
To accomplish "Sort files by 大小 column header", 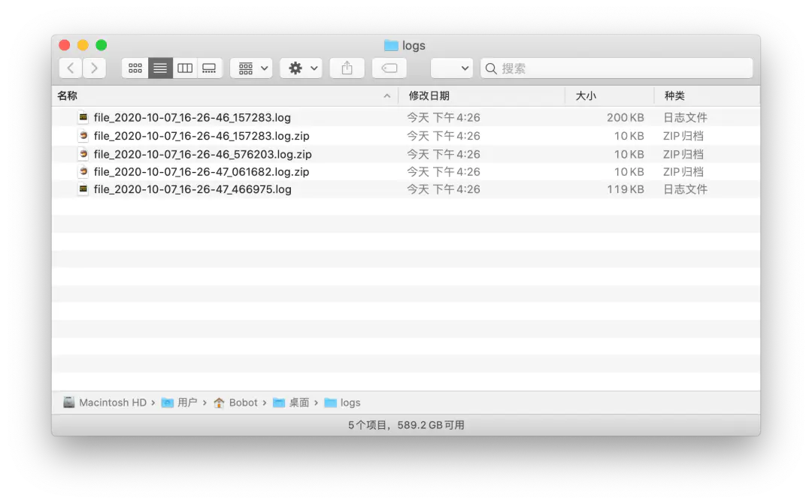I will point(586,96).
